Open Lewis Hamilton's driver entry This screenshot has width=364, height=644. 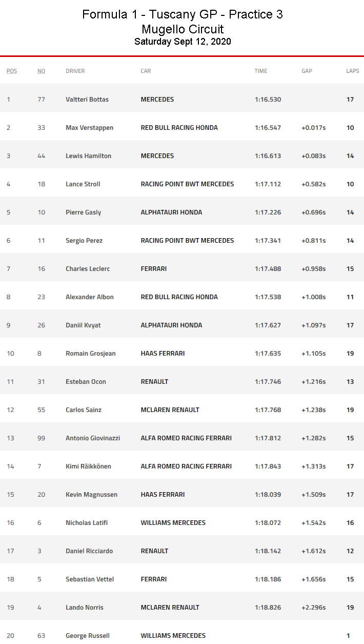pos(88,156)
